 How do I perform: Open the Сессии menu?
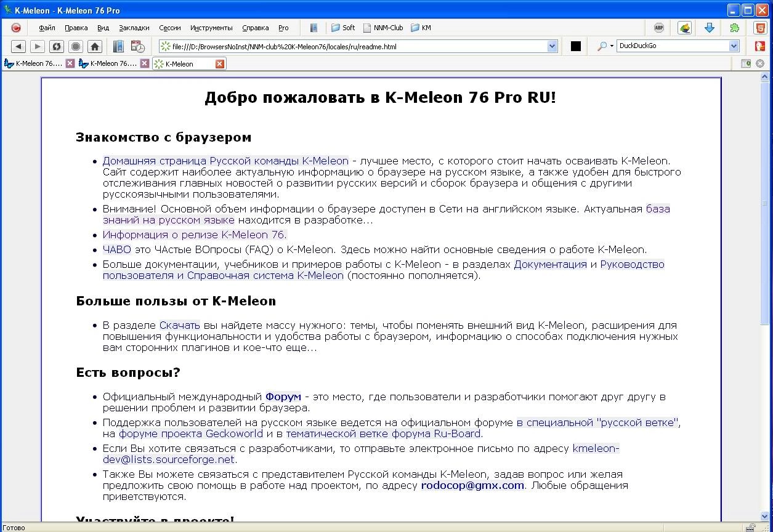pos(170,28)
